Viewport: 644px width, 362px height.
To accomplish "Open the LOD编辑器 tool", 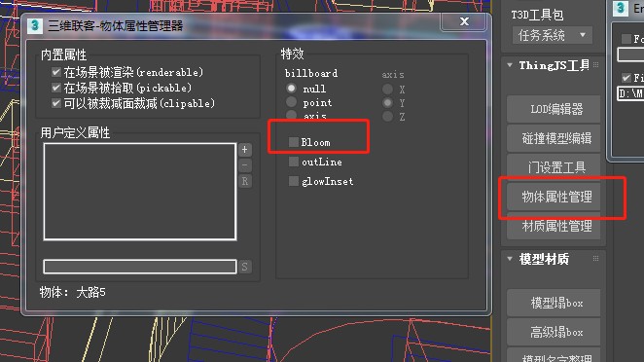I will tap(554, 109).
